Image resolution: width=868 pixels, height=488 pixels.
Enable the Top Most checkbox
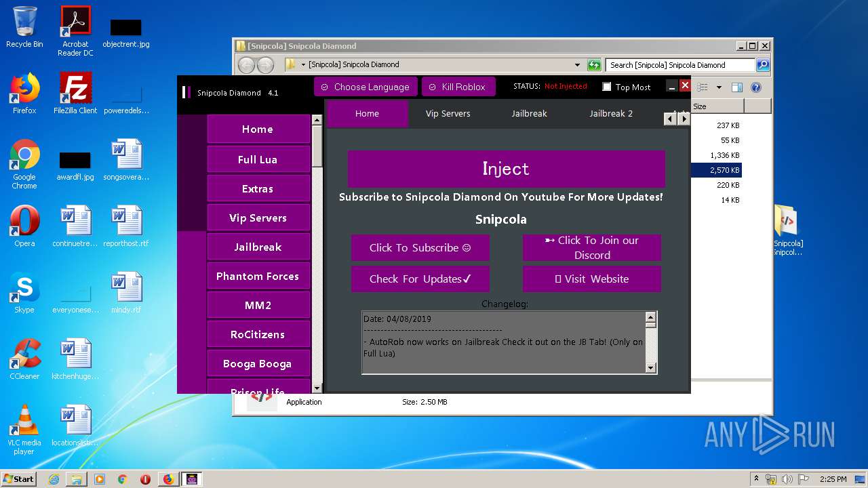coord(607,87)
